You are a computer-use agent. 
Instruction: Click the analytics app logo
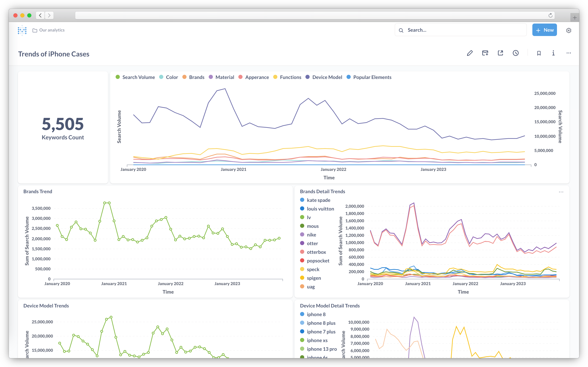coord(22,30)
